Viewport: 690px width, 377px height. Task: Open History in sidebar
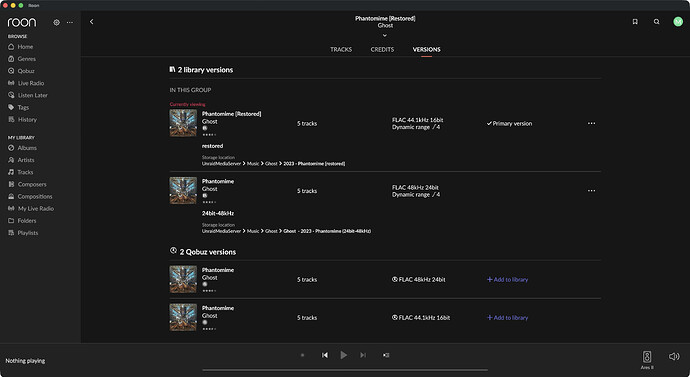pyautogui.click(x=22, y=120)
